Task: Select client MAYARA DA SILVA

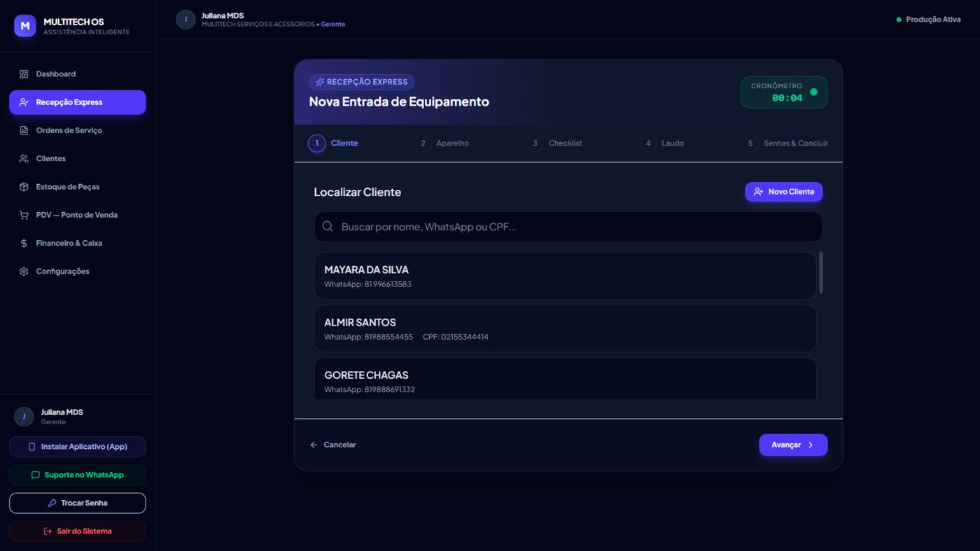Action: (x=565, y=276)
